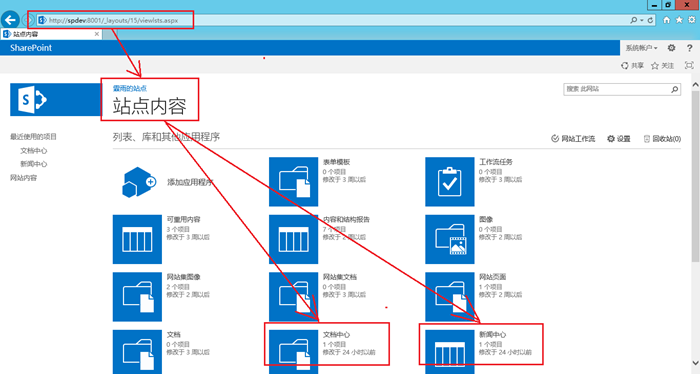Click the address bar search magnifier icon
Image resolution: width=700 pixels, height=374 pixels.
(x=633, y=20)
